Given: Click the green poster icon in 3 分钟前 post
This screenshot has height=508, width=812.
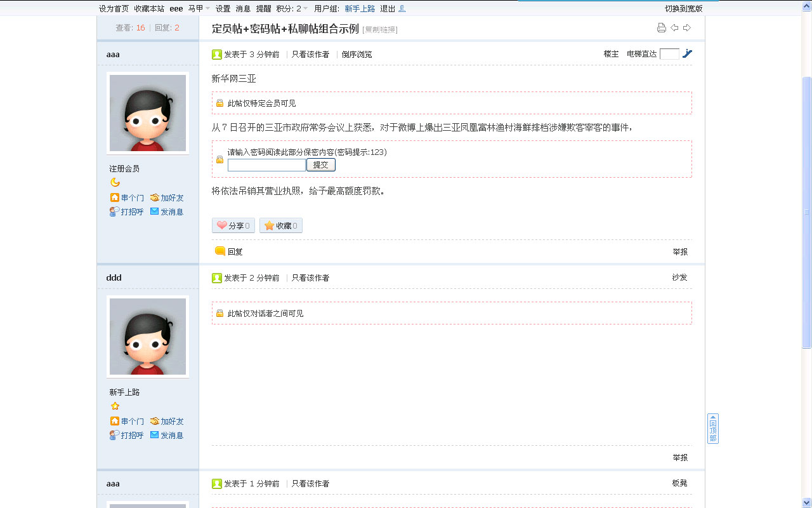Looking at the screenshot, I should click(217, 55).
